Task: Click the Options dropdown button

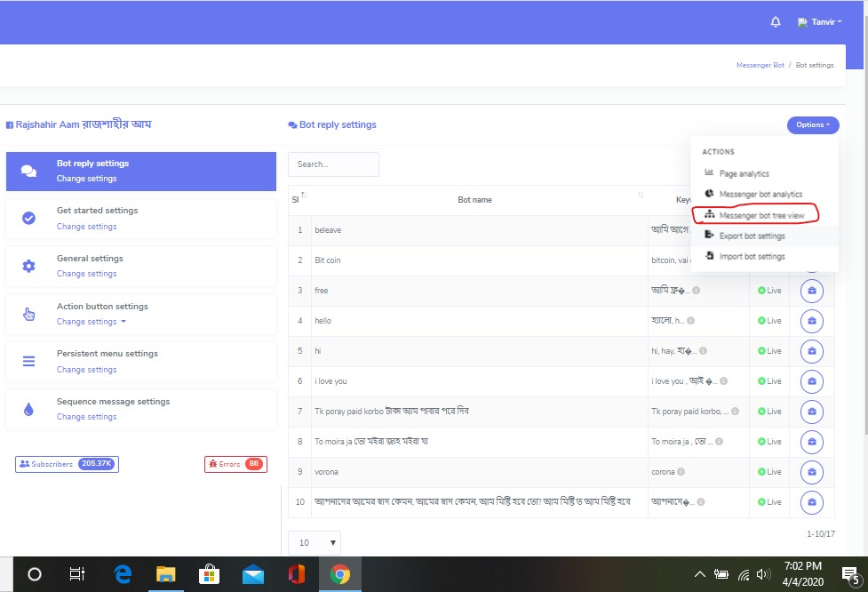Action: coord(813,125)
